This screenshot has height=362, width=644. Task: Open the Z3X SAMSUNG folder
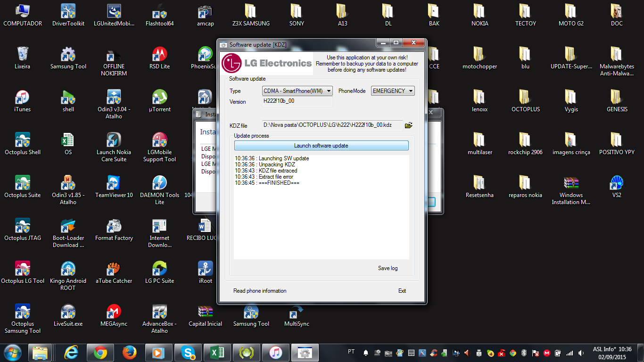tap(251, 15)
